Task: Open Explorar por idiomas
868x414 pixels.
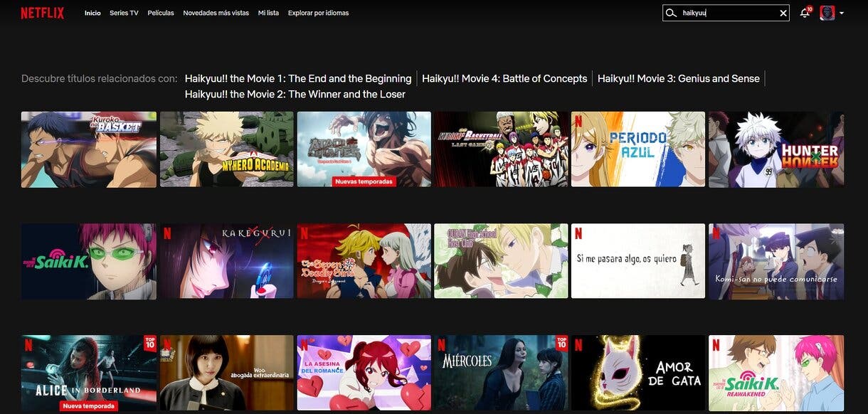Action: click(318, 13)
